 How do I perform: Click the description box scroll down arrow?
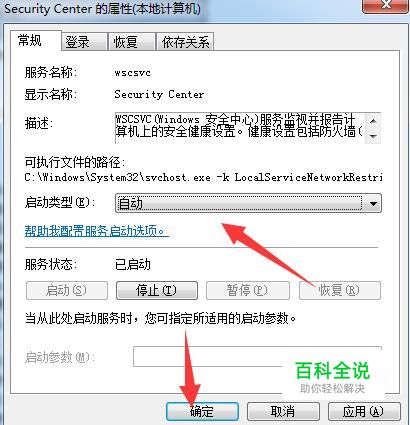click(373, 136)
